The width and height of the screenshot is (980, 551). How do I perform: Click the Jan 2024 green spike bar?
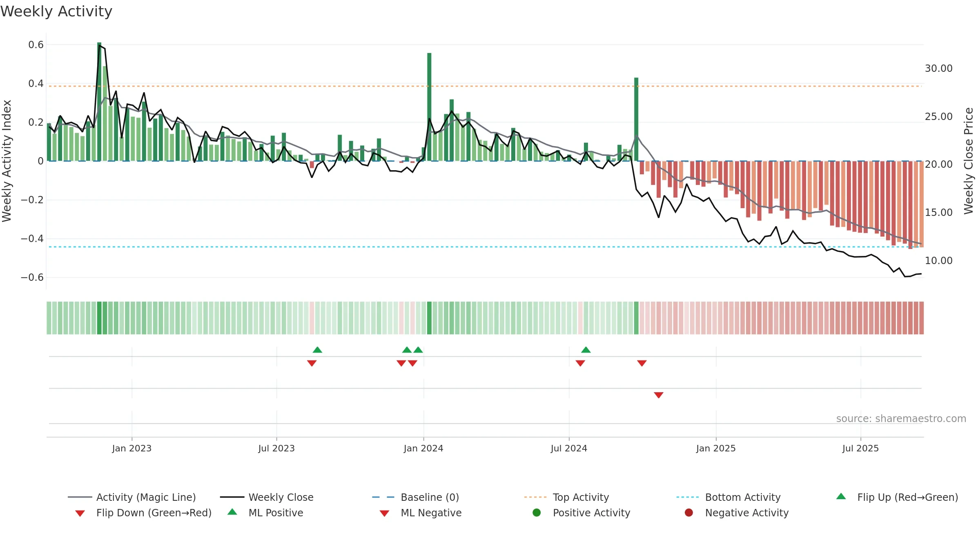(x=429, y=107)
